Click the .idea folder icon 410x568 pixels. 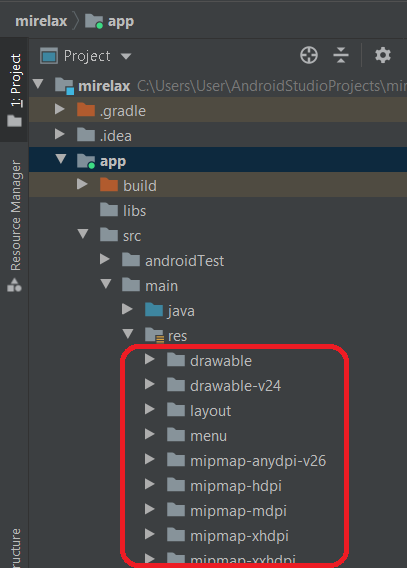click(86, 134)
